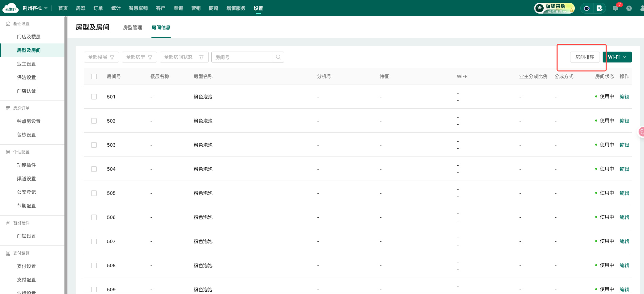Image resolution: width=644 pixels, height=294 pixels.
Task: Open the 全部房型 filter dropdown
Action: [x=139, y=57]
